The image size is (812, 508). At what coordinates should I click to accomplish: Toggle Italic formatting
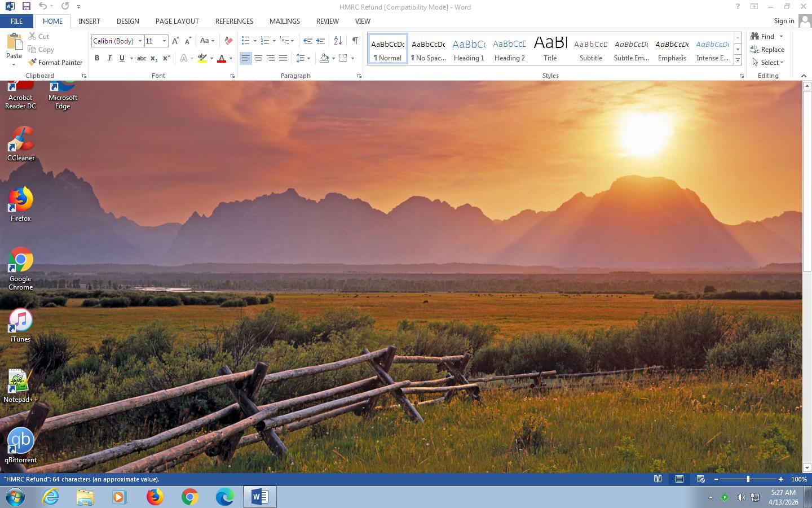tap(109, 58)
